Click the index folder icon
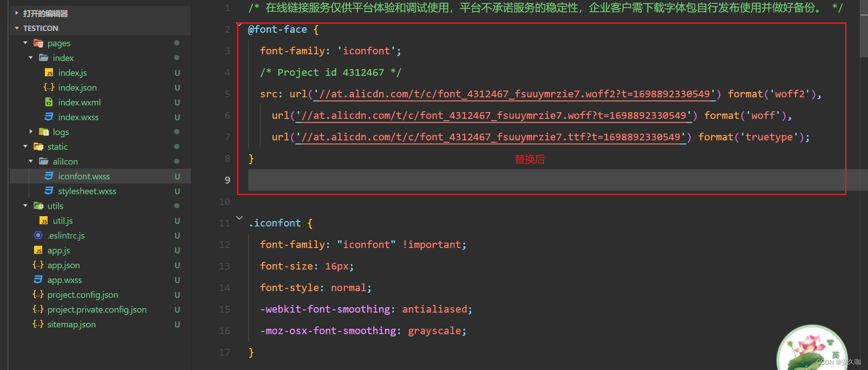 click(x=44, y=58)
